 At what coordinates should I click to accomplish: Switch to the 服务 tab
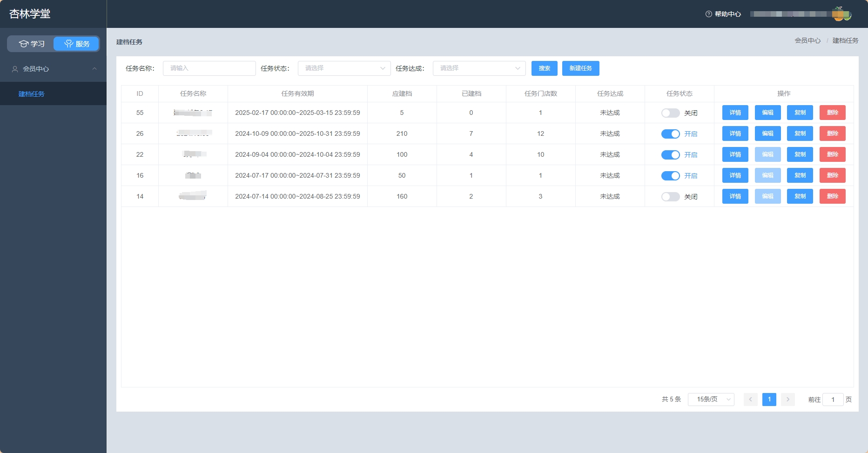(x=76, y=44)
